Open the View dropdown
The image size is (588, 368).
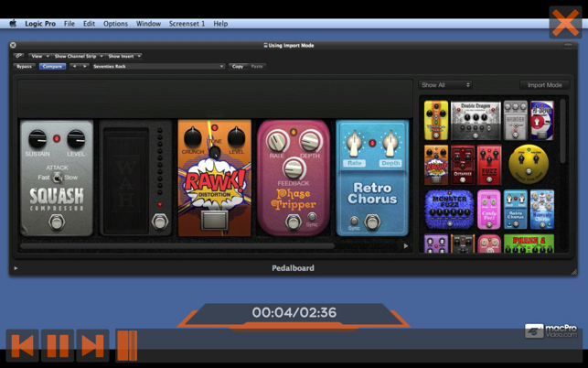[x=39, y=57]
